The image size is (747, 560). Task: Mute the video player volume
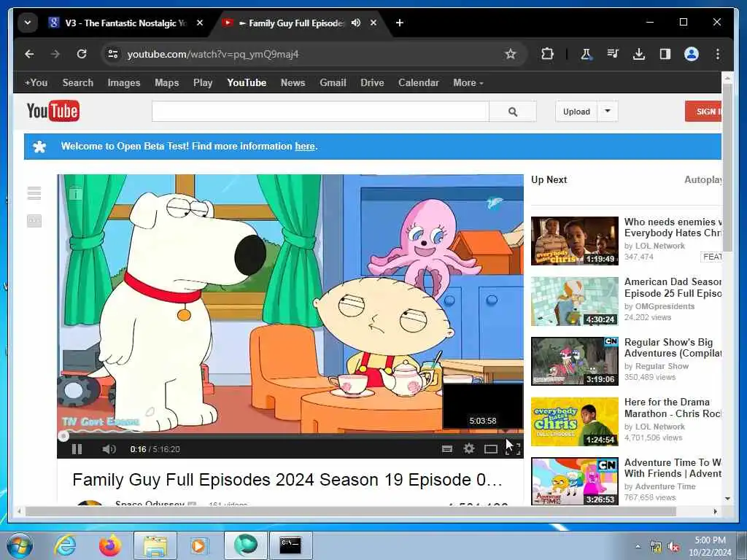[x=109, y=449]
